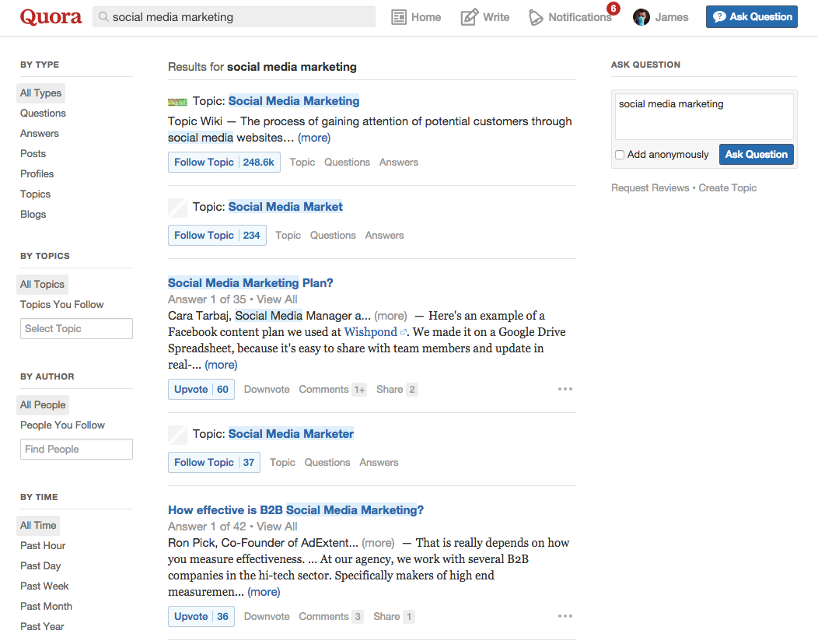Viewport: 818px width, 644px height.
Task: Click the Quora logo
Action: 50,16
